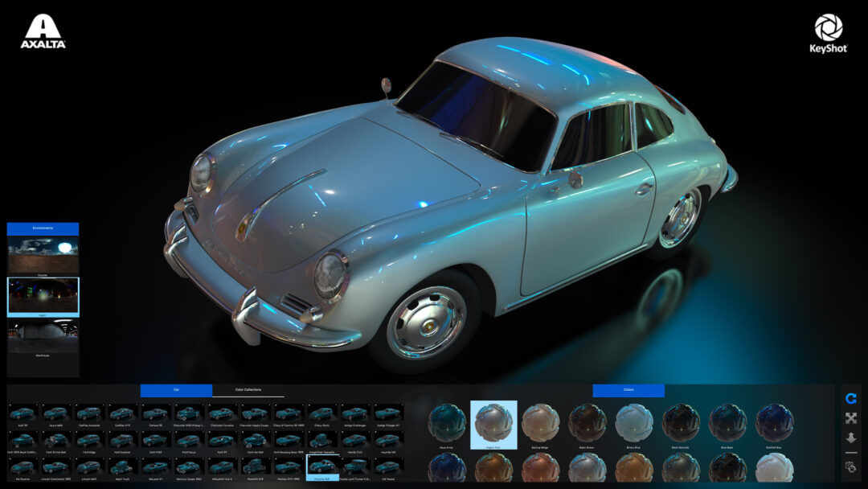The image size is (868, 489).
Task: Switch to the Color Collections tab
Action: pyautogui.click(x=248, y=390)
